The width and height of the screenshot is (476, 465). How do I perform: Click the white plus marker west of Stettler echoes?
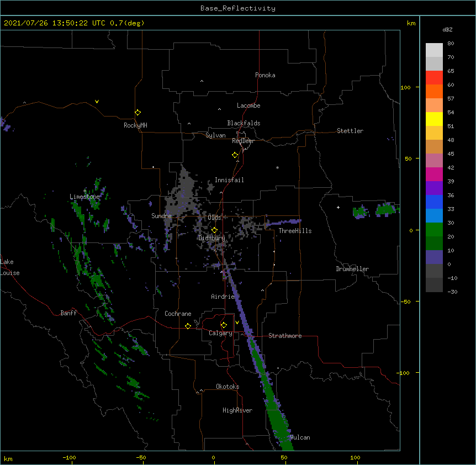338,207
